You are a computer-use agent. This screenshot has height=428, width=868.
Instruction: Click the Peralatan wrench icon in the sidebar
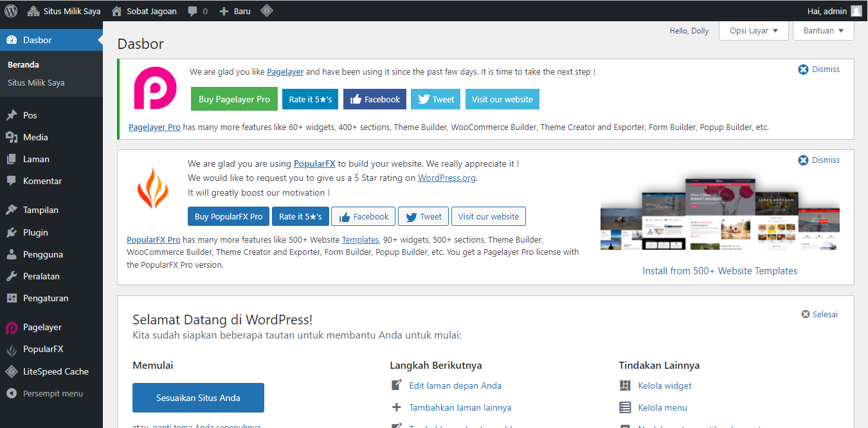coord(12,276)
